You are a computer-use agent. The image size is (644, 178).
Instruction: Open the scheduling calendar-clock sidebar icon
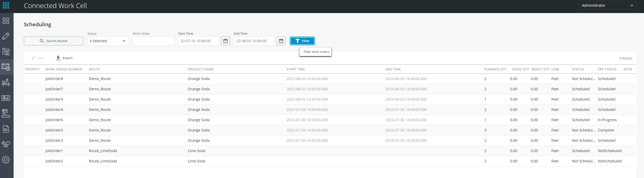(6, 67)
